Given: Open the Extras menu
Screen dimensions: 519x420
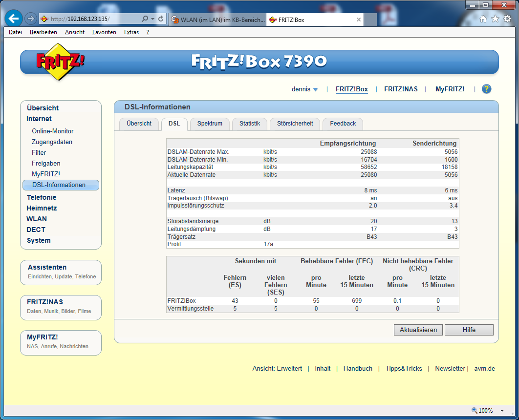Looking at the screenshot, I should point(131,32).
